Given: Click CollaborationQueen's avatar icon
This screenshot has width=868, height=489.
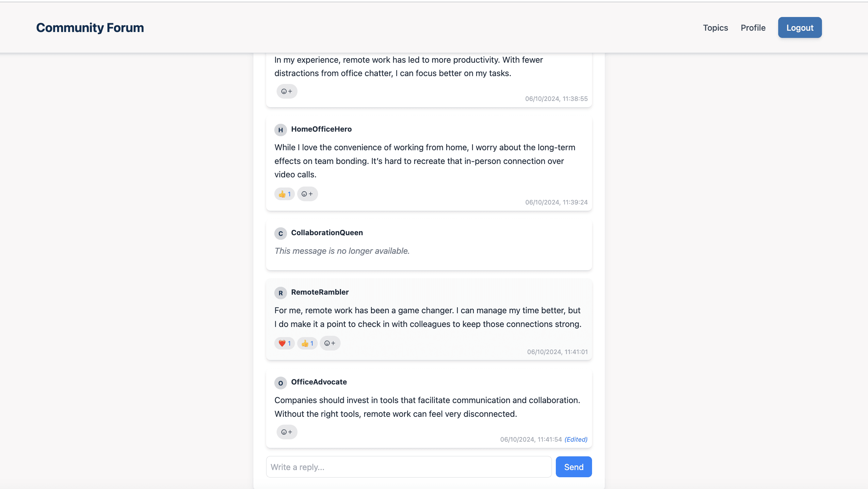Looking at the screenshot, I should point(280,233).
